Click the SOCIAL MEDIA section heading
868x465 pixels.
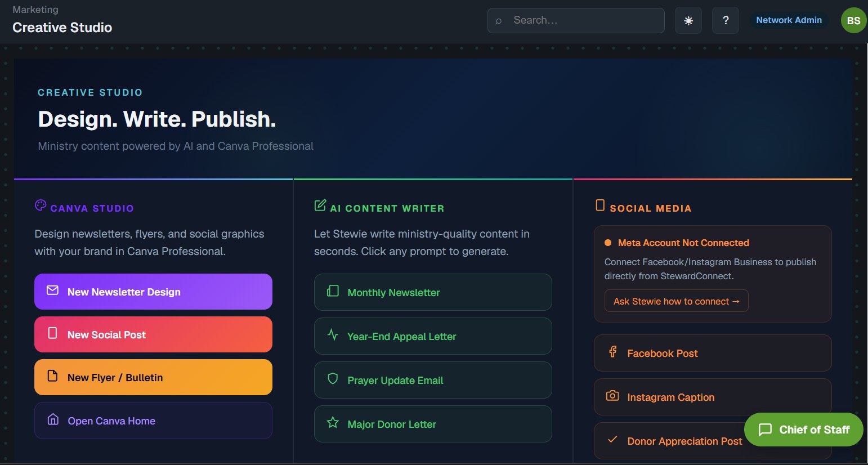coord(651,208)
